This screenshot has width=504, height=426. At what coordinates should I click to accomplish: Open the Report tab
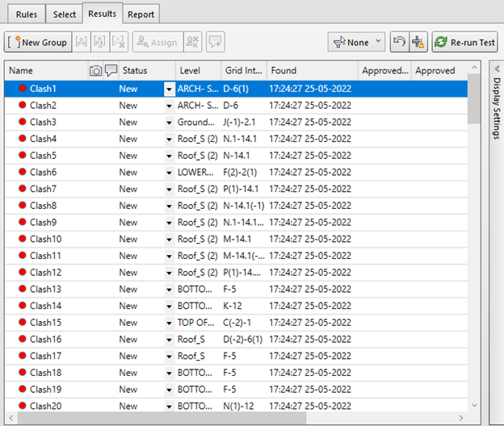pos(141,14)
